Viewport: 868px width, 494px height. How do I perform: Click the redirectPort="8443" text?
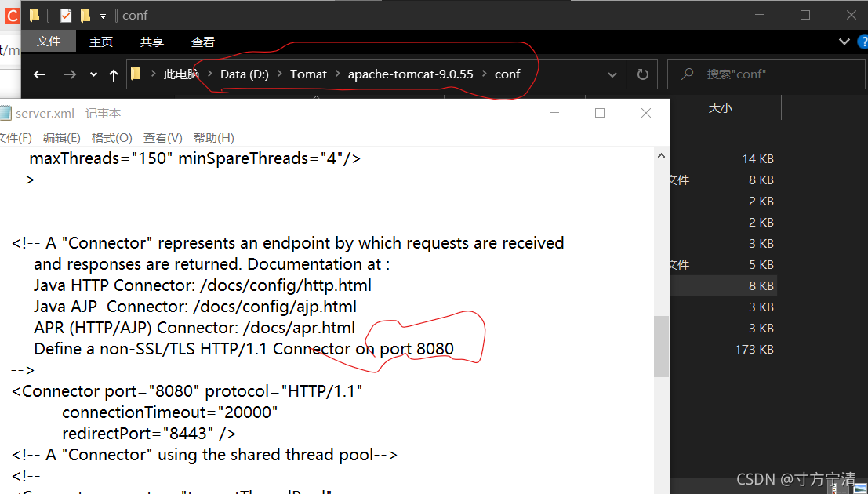click(138, 433)
